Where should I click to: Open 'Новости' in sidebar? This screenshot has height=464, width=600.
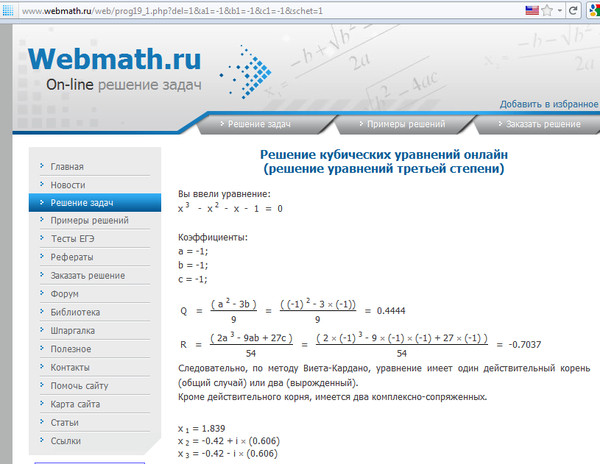(x=68, y=185)
